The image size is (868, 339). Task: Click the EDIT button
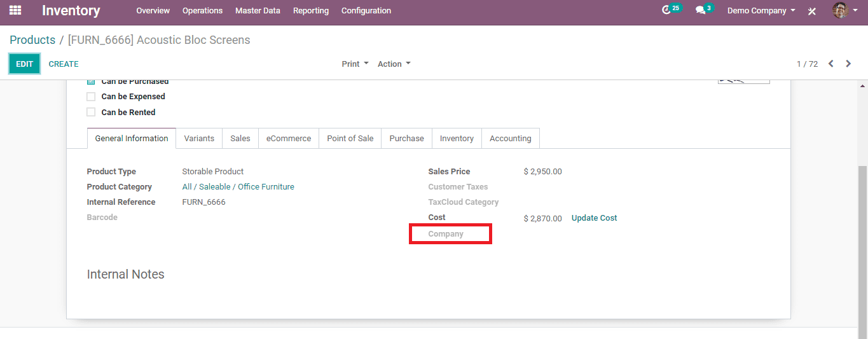(x=24, y=64)
